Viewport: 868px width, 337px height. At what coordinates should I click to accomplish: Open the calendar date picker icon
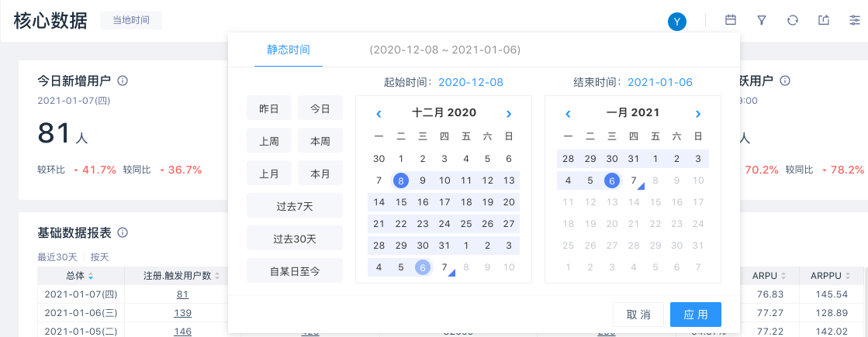(730, 21)
